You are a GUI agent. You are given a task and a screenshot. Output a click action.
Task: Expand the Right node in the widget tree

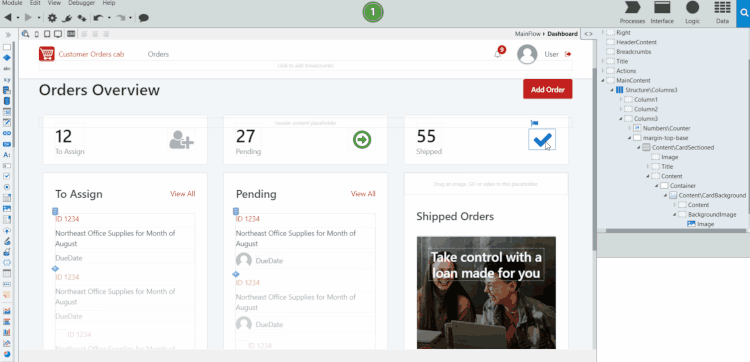pos(603,33)
